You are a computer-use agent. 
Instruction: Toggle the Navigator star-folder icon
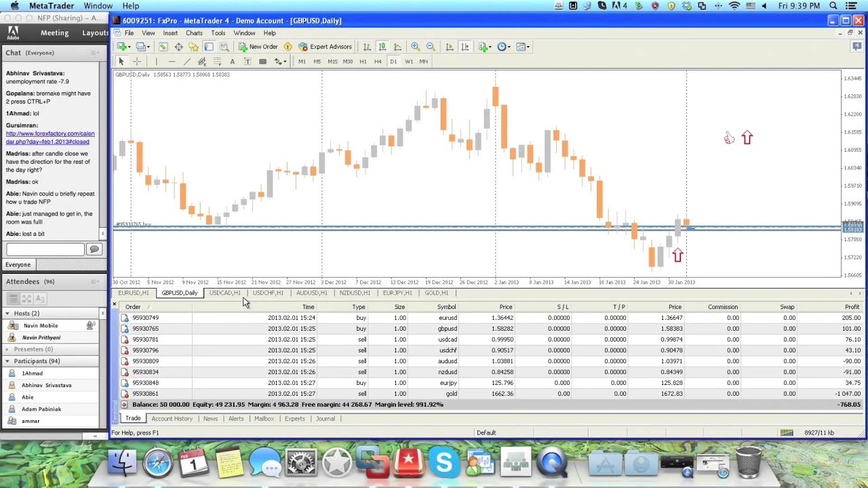click(x=193, y=47)
